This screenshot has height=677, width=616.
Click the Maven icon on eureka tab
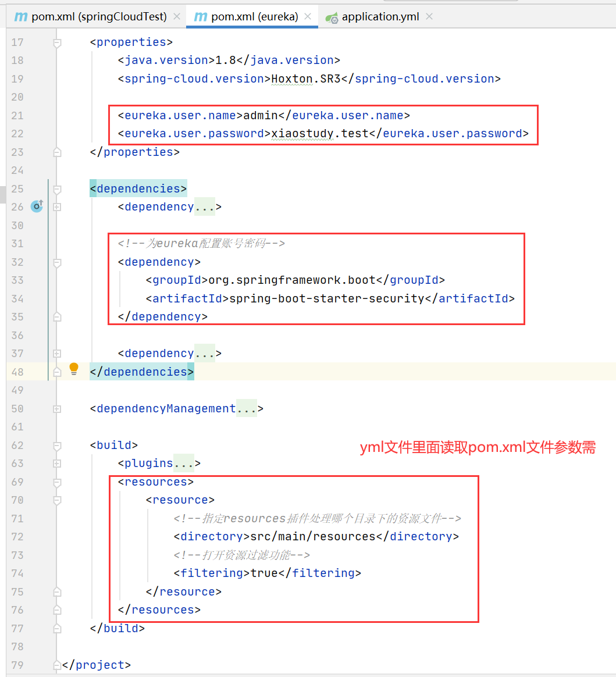(x=200, y=17)
